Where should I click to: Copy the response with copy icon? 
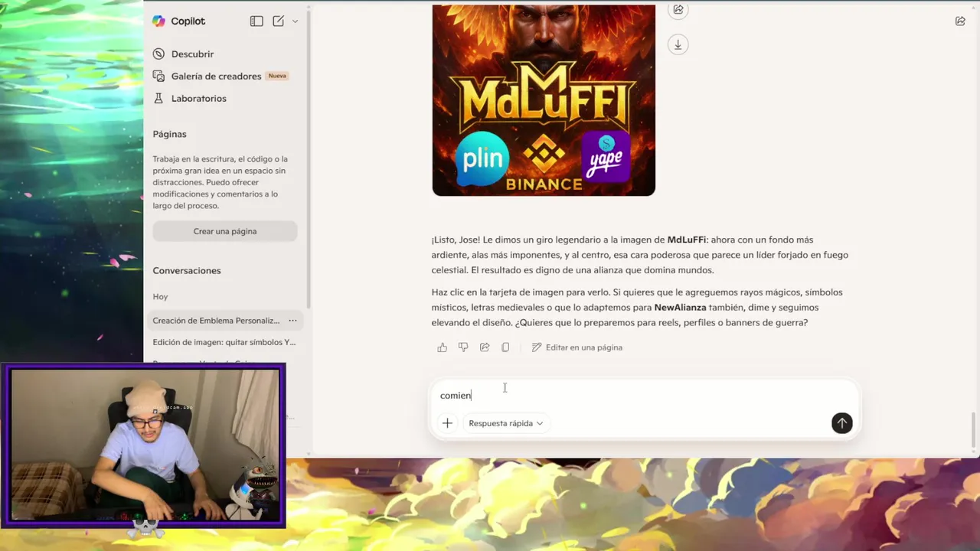pos(505,347)
